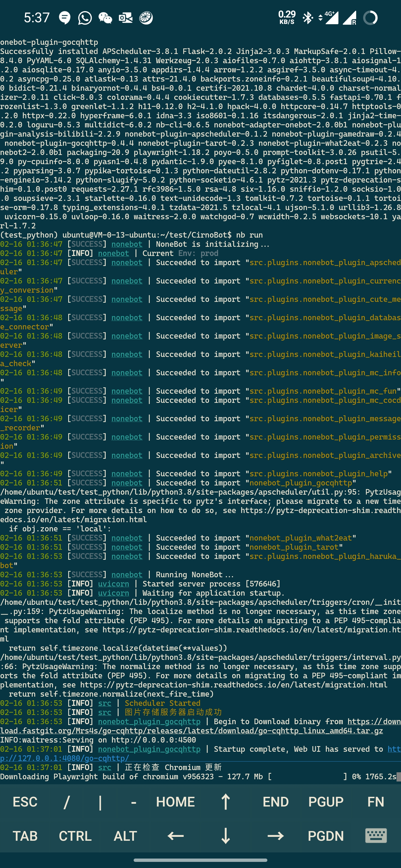The image size is (401, 868).
Task: Tap the 'nb run' command text
Action: tap(249, 235)
